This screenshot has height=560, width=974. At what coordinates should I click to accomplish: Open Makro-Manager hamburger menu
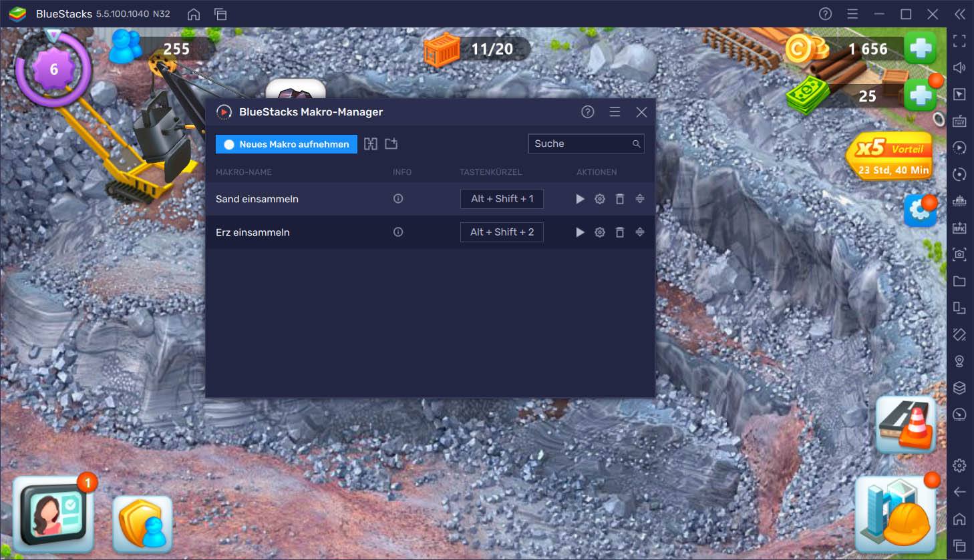(615, 112)
